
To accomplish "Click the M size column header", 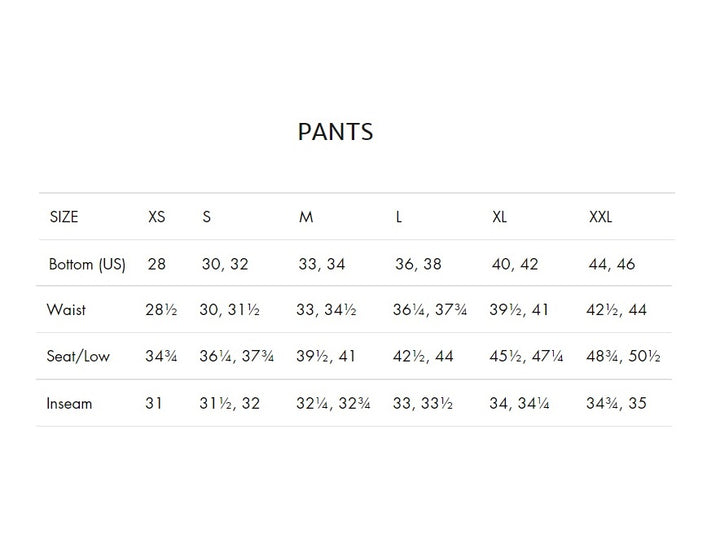I will tap(306, 217).
